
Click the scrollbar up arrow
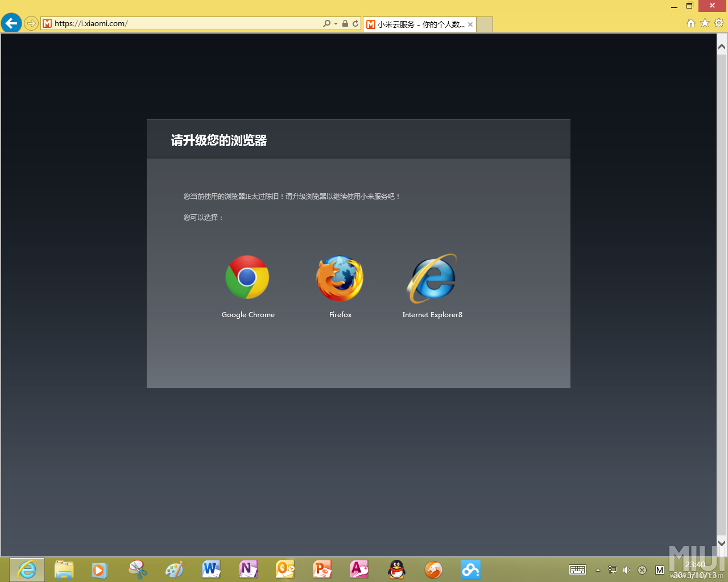(x=722, y=47)
